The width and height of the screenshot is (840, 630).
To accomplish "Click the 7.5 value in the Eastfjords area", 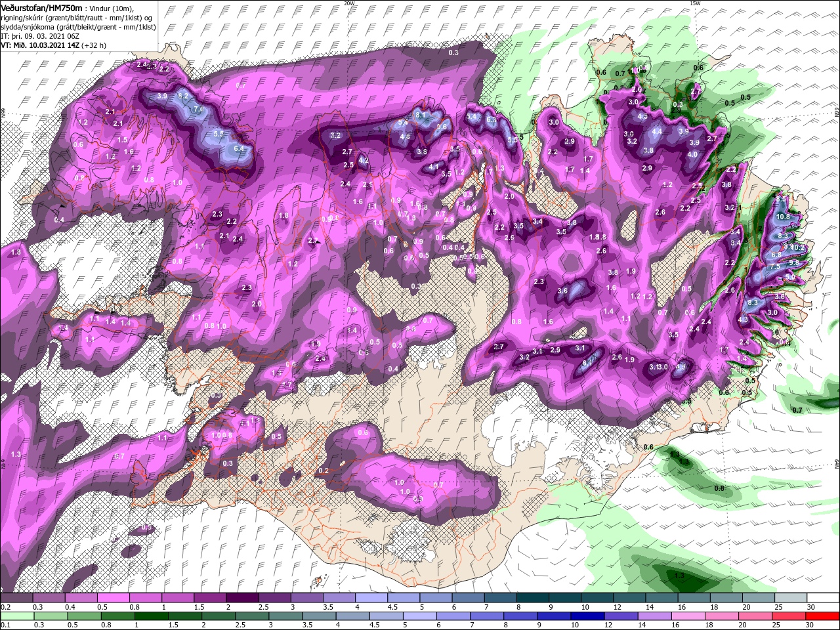I will [x=774, y=266].
